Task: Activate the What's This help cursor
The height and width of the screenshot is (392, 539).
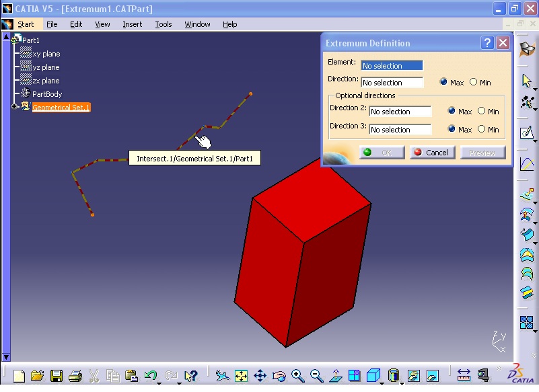Action: coord(191,376)
